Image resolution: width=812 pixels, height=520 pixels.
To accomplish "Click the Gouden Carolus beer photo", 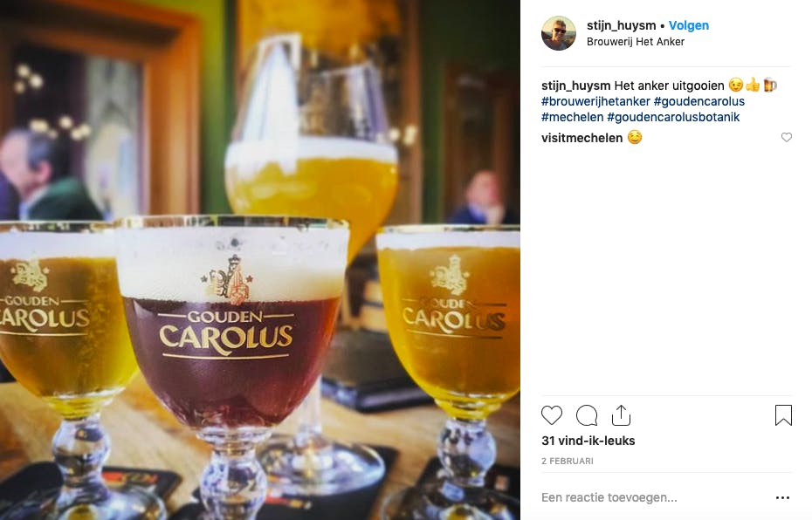I will click(260, 260).
